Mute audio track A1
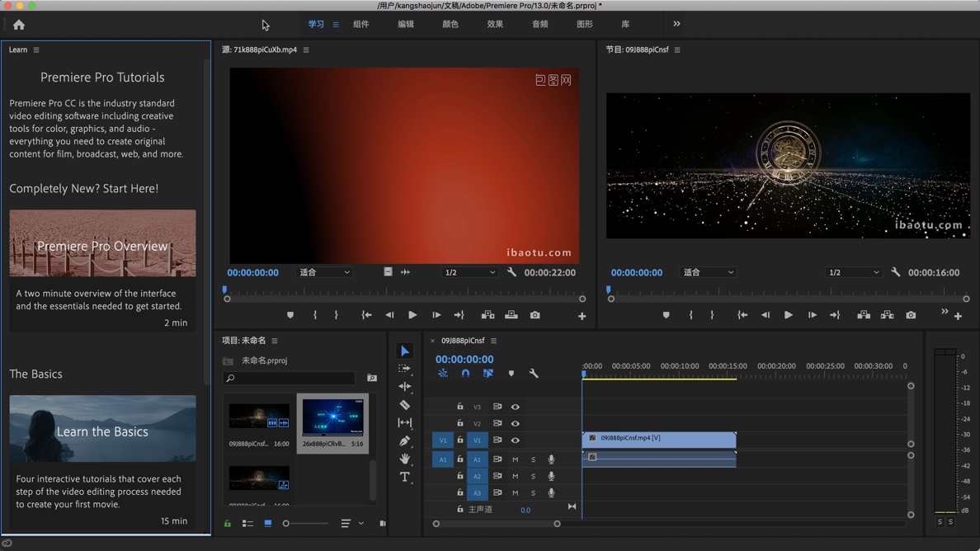This screenshot has height=551, width=980. (x=516, y=459)
